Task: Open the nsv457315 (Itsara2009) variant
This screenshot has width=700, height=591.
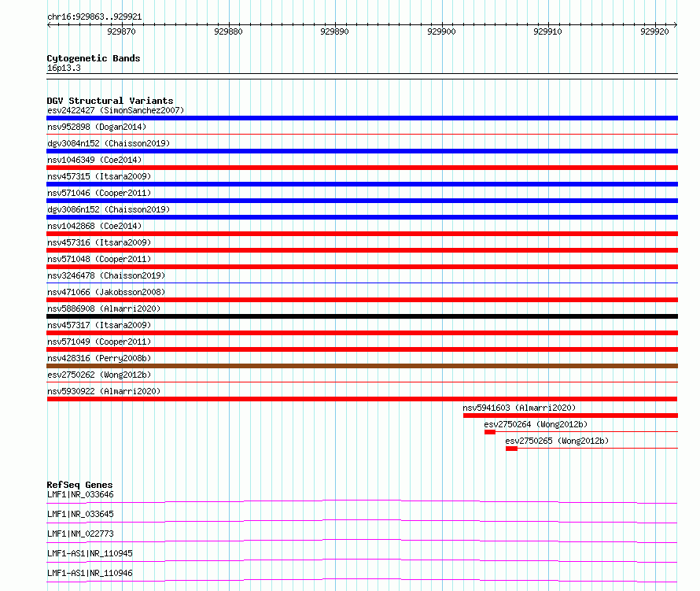Action: (99, 176)
